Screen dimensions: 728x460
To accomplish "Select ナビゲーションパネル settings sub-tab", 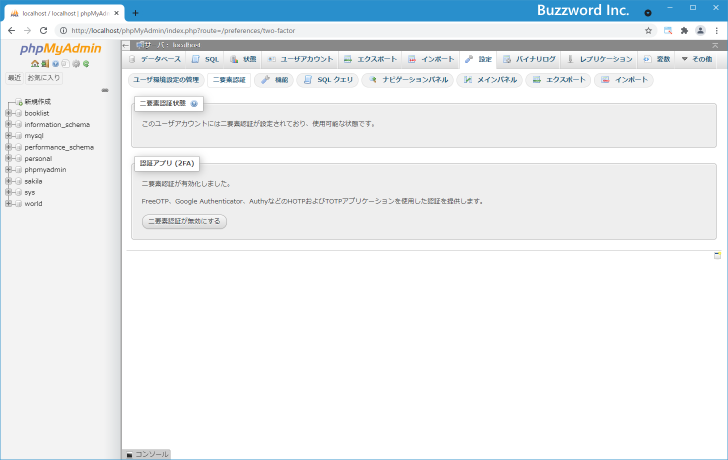I will 408,80.
